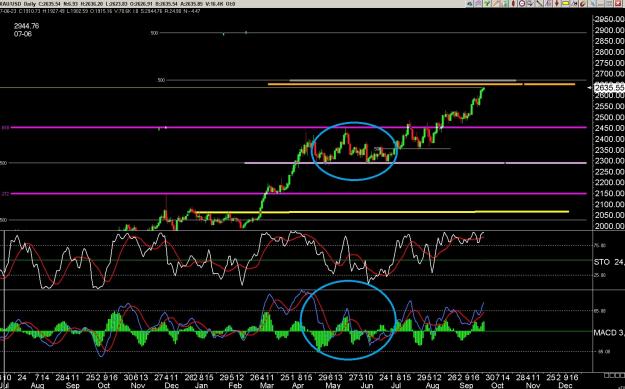Image resolution: width=625 pixels, height=389 pixels.
Task: Click the red circular clock-style toolbar icon
Action: pos(522,4)
